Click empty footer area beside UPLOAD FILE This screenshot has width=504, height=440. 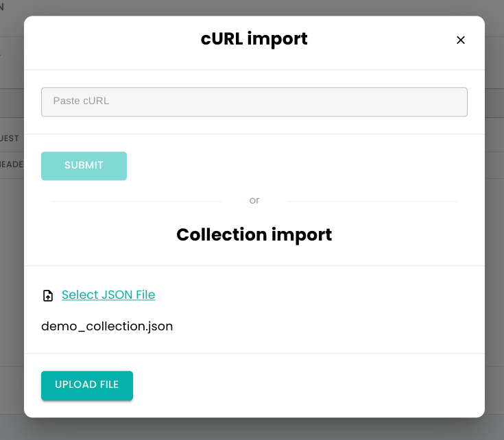[x=302, y=385]
